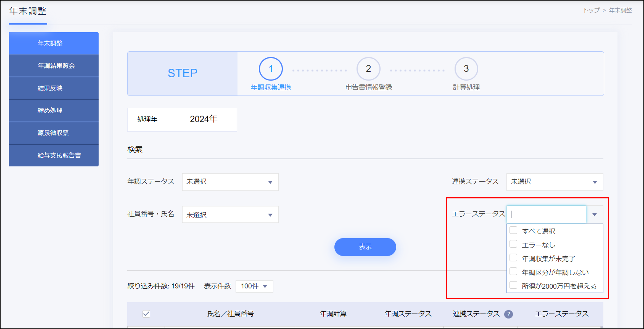Viewport: 644px width, 329px height.
Task: Open 年調結果照会 from the sidebar
Action: (53, 66)
